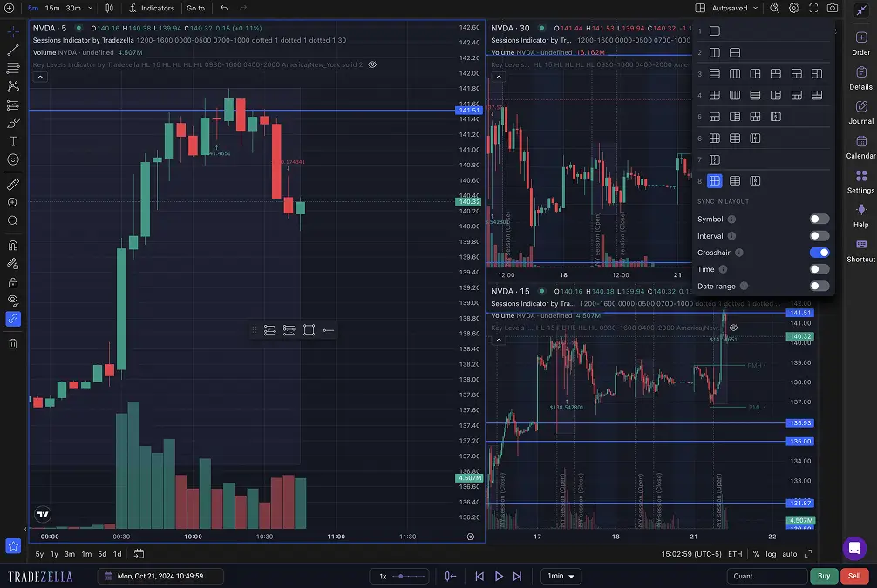Select the 5d time range
The height and width of the screenshot is (588, 877).
(102, 554)
